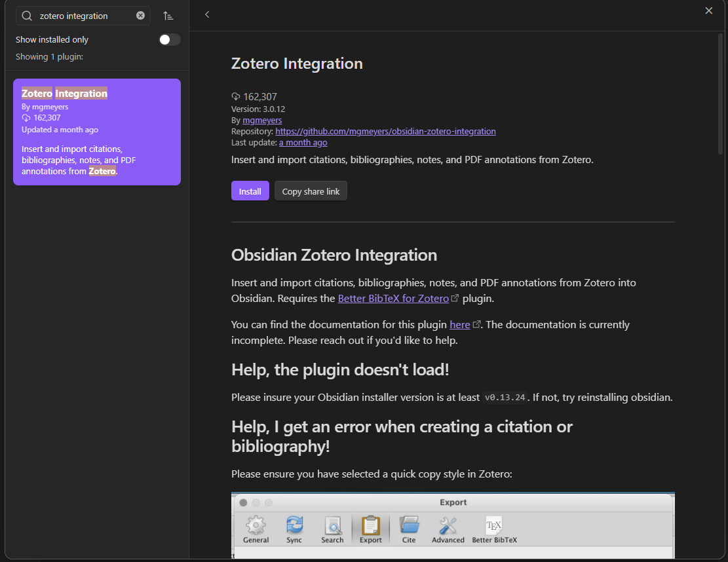The image size is (728, 562).
Task: Click the v0.13.24 code snippet
Action: pos(505,397)
